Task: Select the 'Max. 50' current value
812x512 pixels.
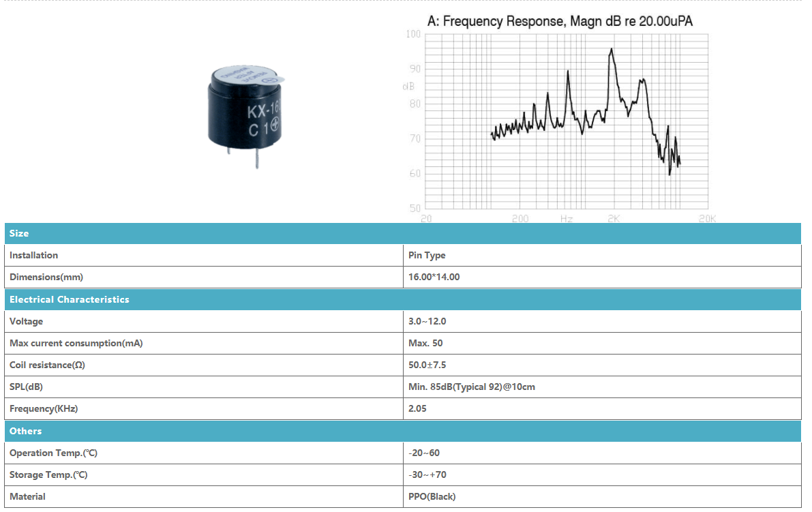Action: [x=425, y=343]
